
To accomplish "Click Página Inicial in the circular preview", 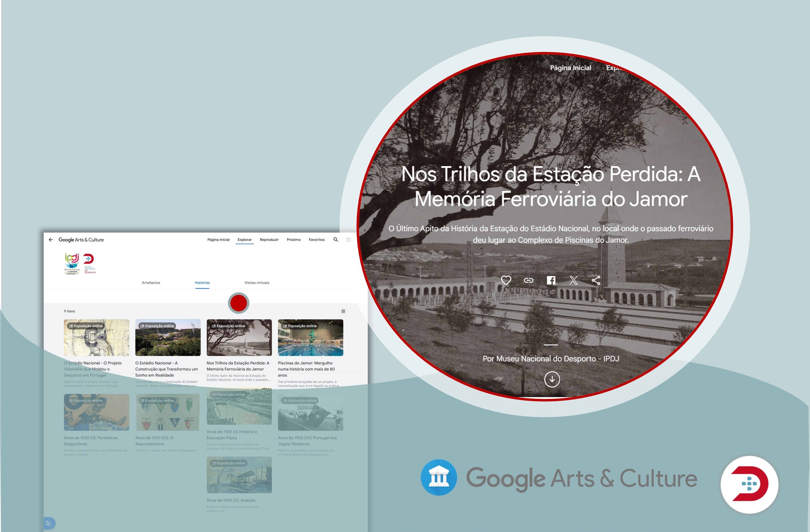I will click(x=571, y=68).
